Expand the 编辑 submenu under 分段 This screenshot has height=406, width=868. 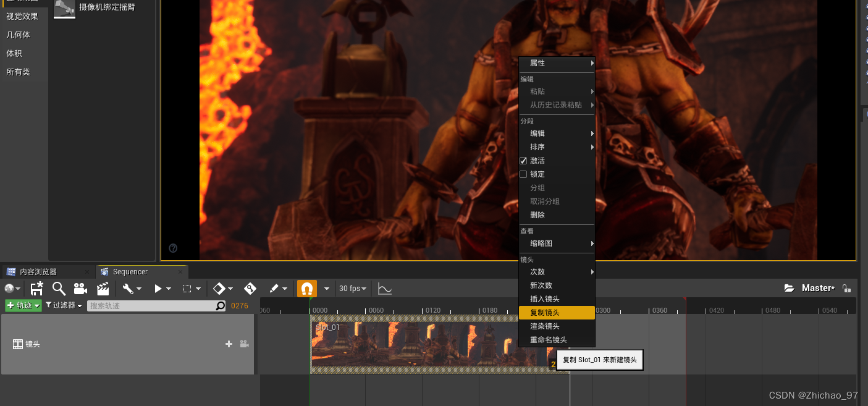tap(557, 133)
